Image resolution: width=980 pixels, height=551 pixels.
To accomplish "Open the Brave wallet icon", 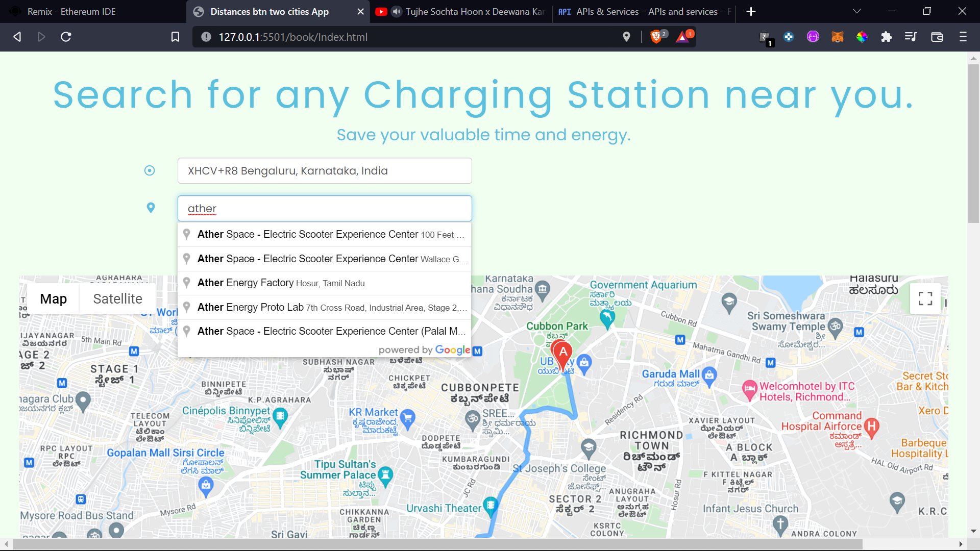I will pos(937,37).
